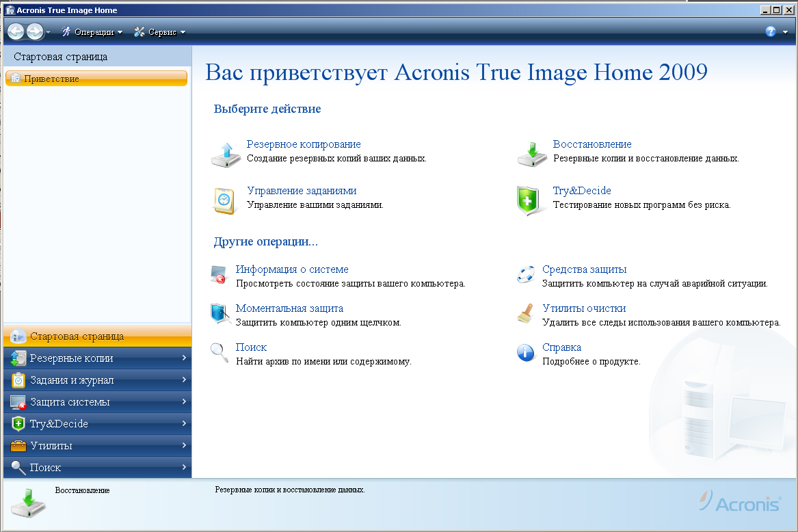This screenshot has width=798, height=532.
Task: Click Резервное копирование link
Action: (x=304, y=144)
